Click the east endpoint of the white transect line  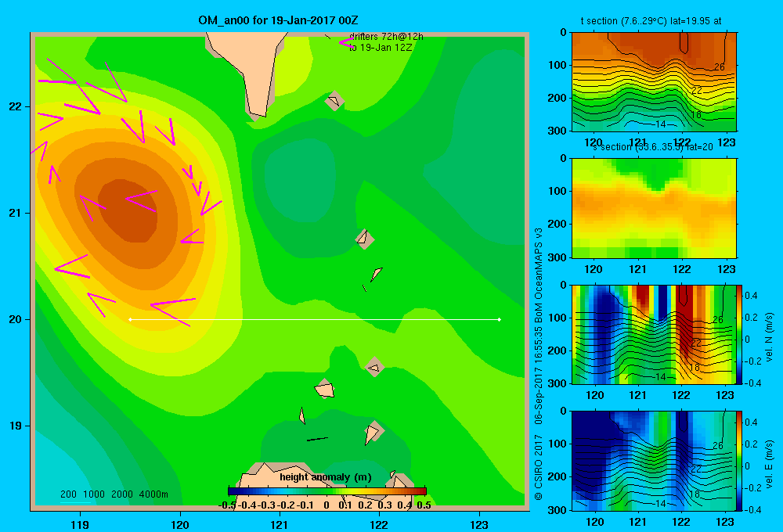[x=500, y=319]
